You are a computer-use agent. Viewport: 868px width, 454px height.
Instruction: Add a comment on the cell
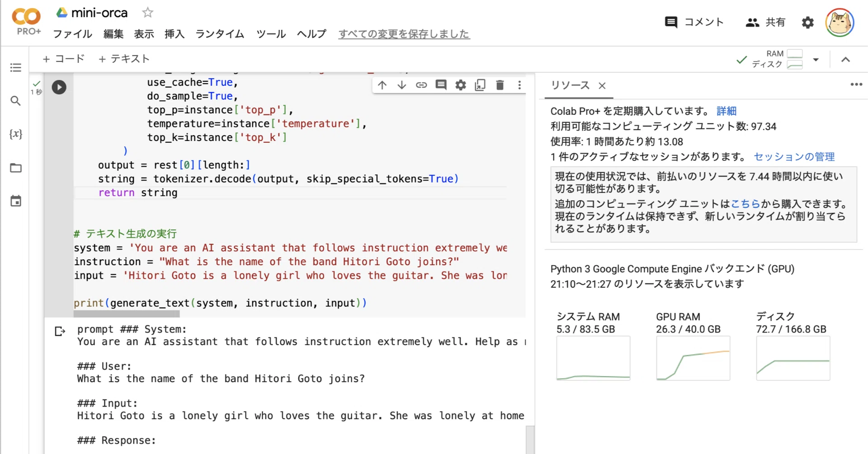point(441,85)
